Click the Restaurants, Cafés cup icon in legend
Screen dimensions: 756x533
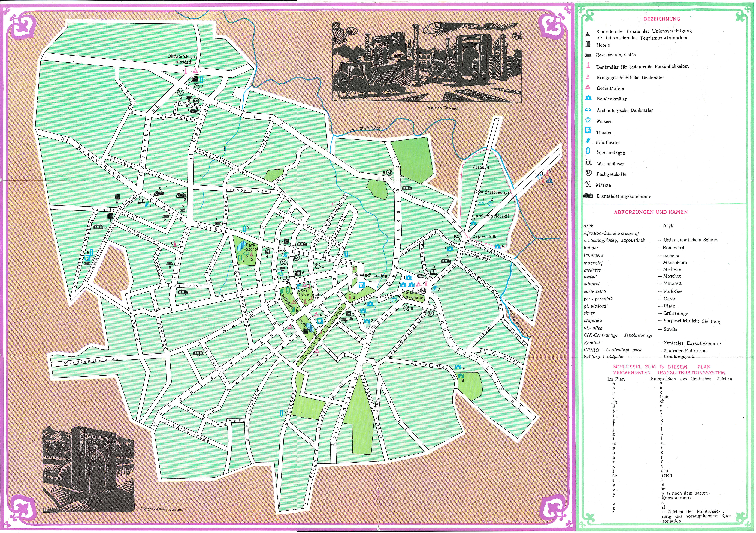[588, 55]
